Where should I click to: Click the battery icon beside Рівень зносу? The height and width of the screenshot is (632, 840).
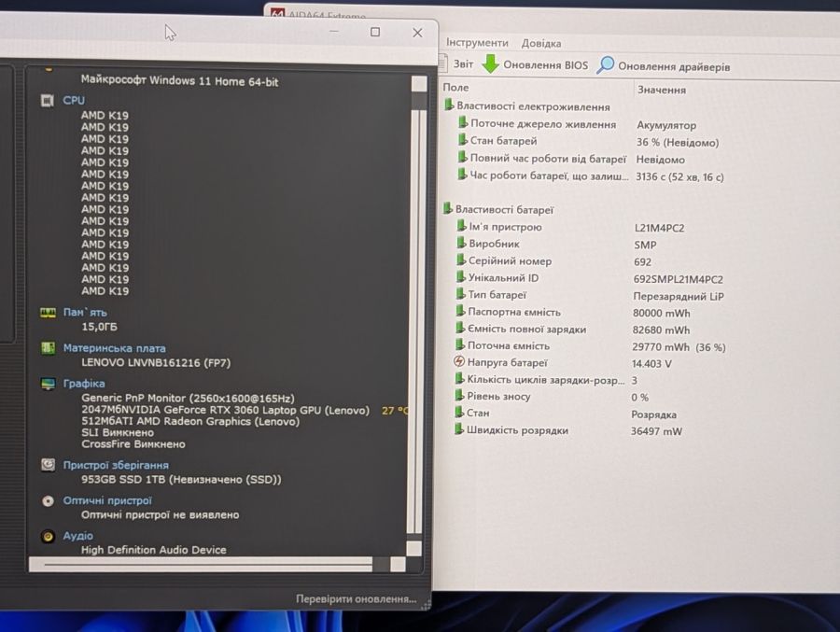click(459, 395)
